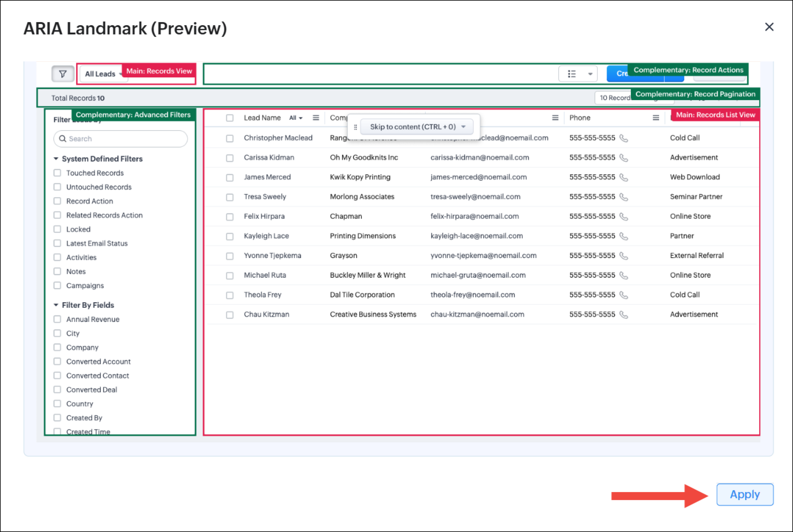Screen dimensions: 793x532
Task: Click the list view toggle icon
Action: click(x=572, y=74)
